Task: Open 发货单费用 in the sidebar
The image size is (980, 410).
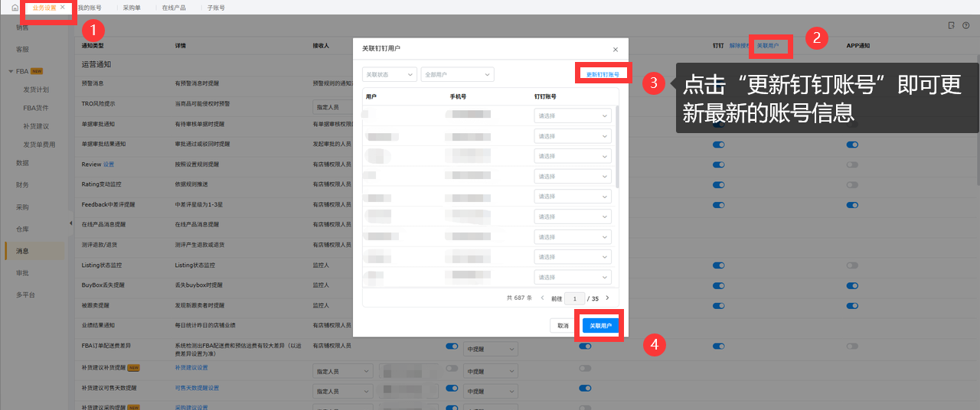Action: click(x=38, y=145)
